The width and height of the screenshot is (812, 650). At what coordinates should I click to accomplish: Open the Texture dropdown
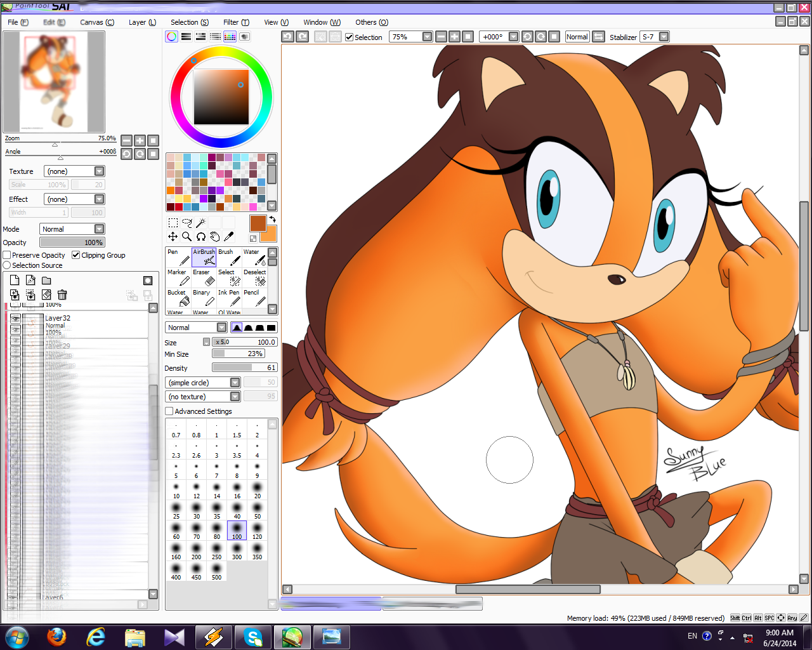(x=74, y=171)
